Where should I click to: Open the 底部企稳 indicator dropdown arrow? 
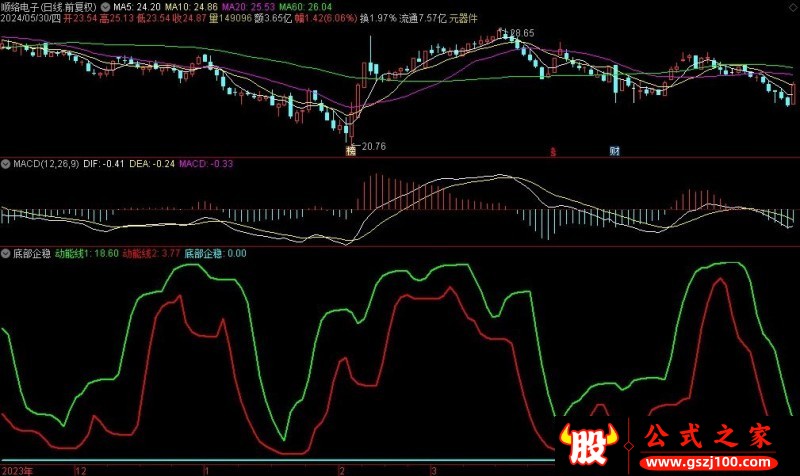6,254
